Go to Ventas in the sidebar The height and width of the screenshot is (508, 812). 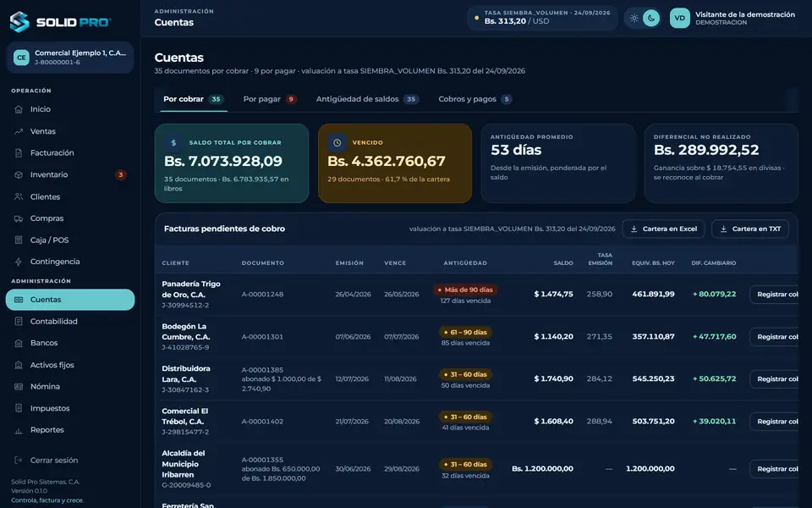coord(70,132)
